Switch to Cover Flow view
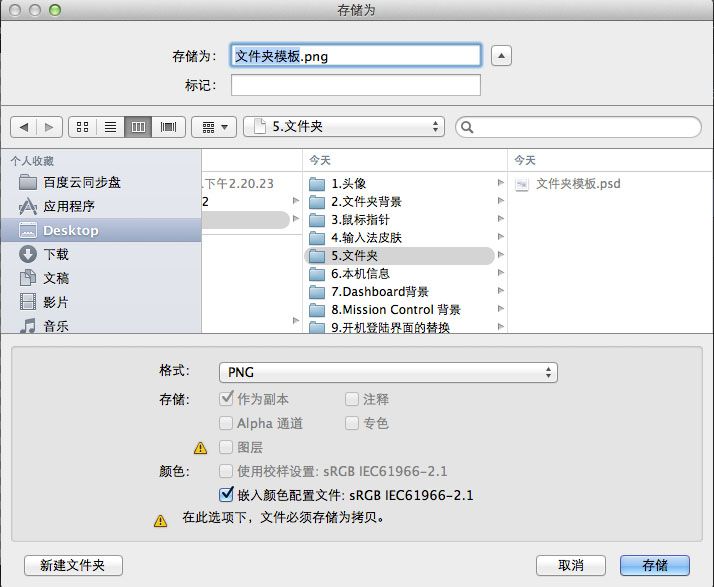The image size is (714, 587). (x=168, y=127)
